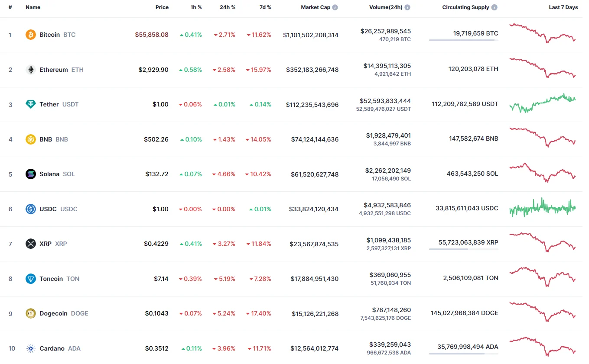The width and height of the screenshot is (589, 364).
Task: Open Tether's green 7-day sparkline chart
Action: (x=543, y=103)
